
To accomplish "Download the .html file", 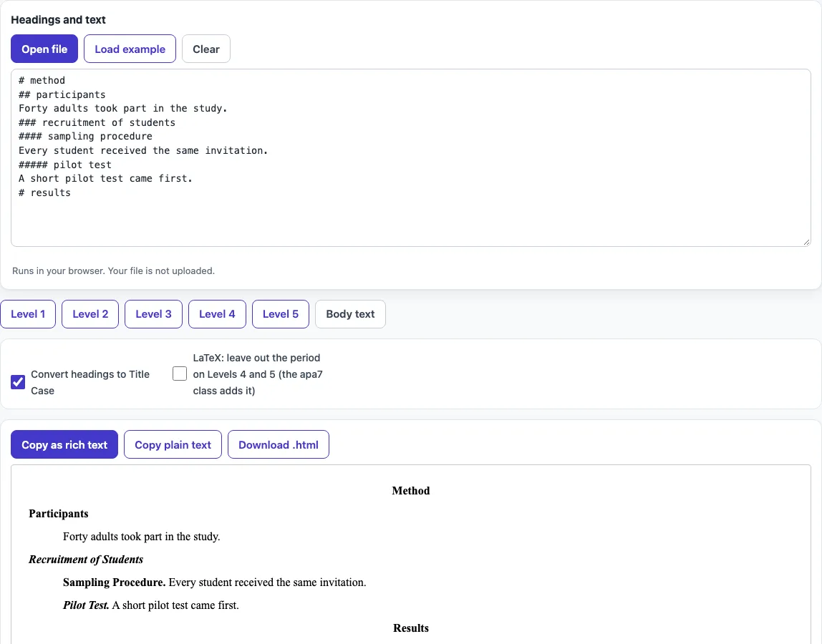I will 279,444.
